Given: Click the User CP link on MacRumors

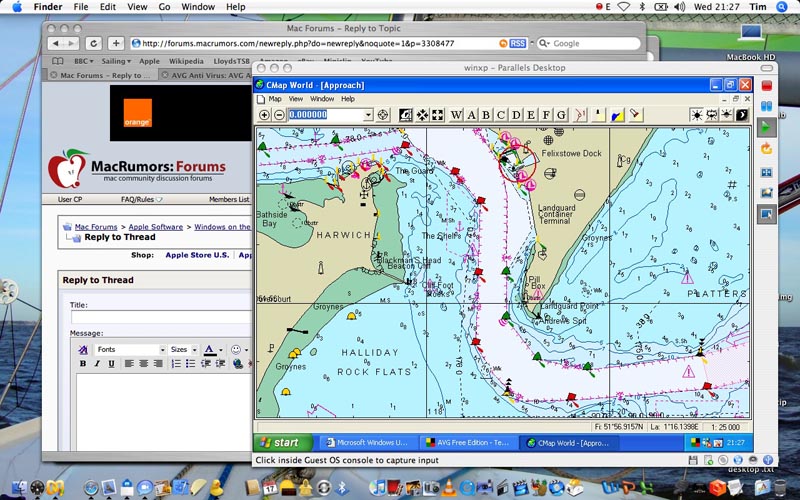Looking at the screenshot, I should point(70,199).
